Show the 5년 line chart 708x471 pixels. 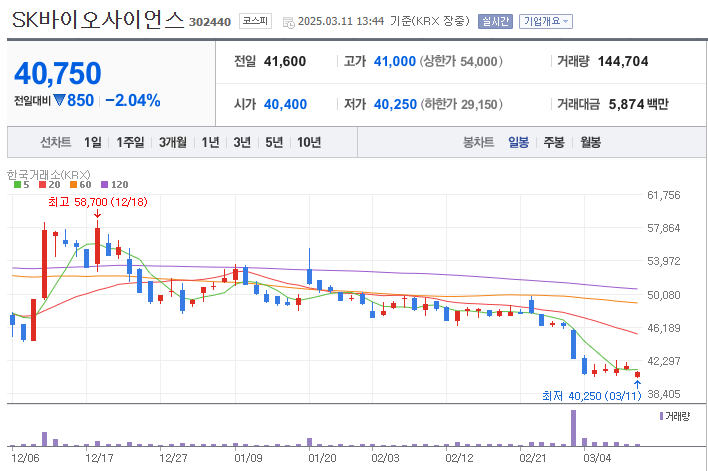click(x=274, y=142)
